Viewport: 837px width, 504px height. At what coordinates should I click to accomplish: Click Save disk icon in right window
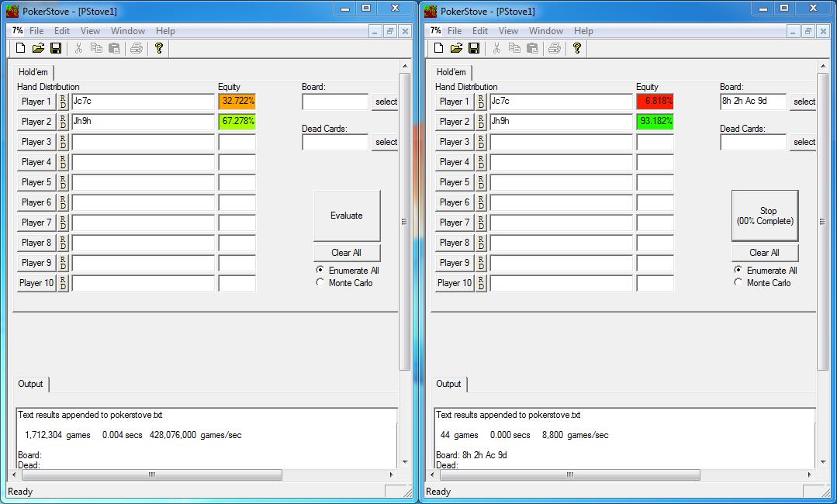474,48
